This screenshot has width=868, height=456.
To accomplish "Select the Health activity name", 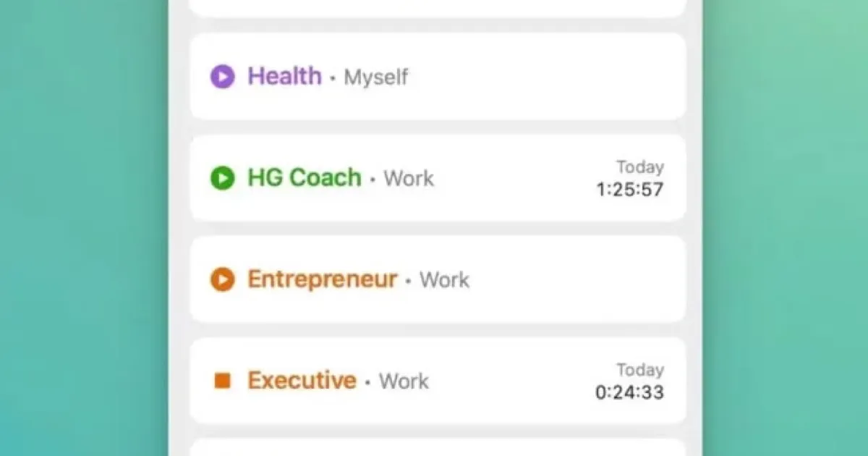I will (285, 76).
